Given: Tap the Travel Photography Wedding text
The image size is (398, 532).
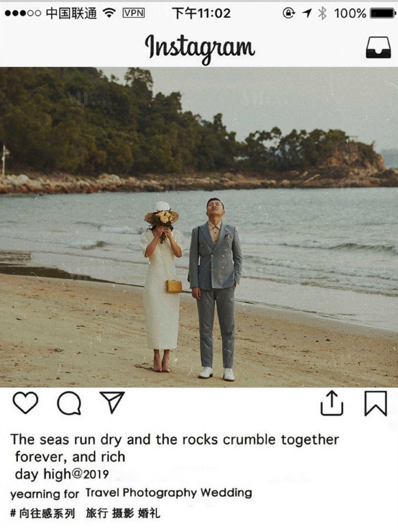Looking at the screenshot, I should 168,493.
